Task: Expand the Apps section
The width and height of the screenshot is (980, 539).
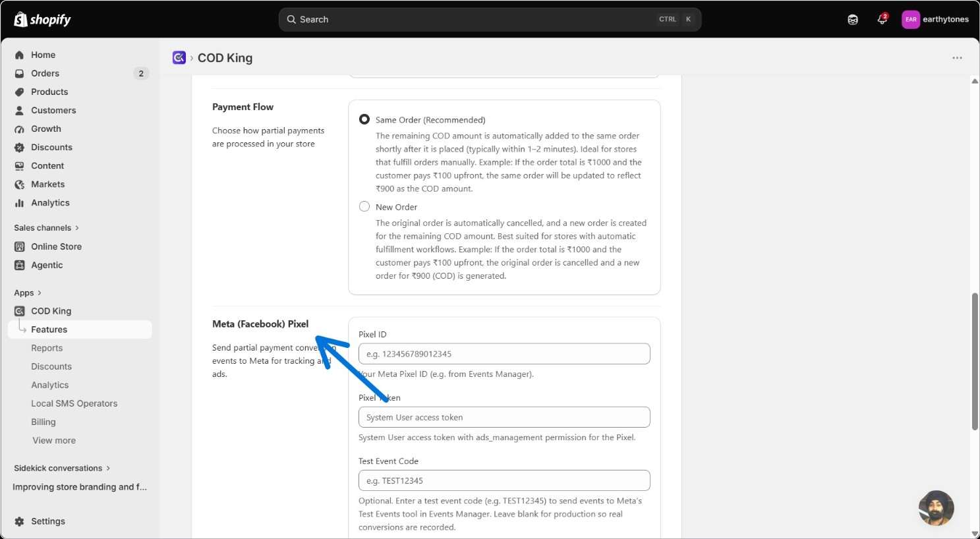Action: [x=28, y=293]
